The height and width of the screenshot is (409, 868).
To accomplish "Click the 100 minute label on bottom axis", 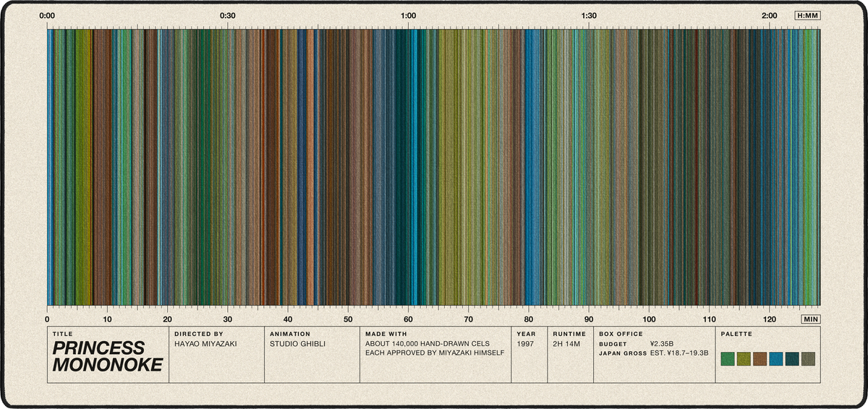I will (x=649, y=319).
